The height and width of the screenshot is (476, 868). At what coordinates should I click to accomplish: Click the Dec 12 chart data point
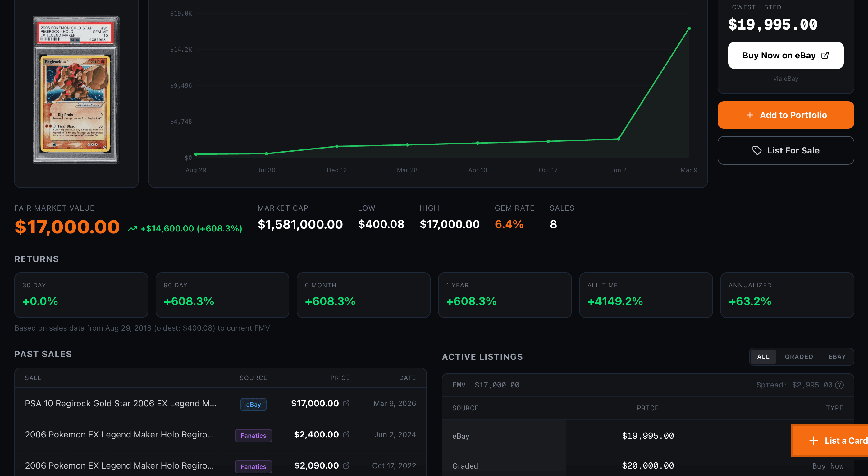coord(337,146)
